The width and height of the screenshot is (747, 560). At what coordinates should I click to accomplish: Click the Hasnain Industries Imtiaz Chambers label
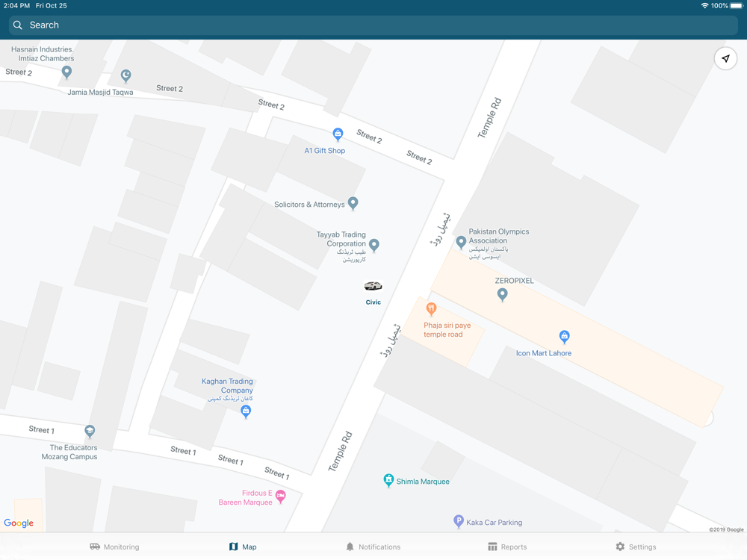[43, 54]
